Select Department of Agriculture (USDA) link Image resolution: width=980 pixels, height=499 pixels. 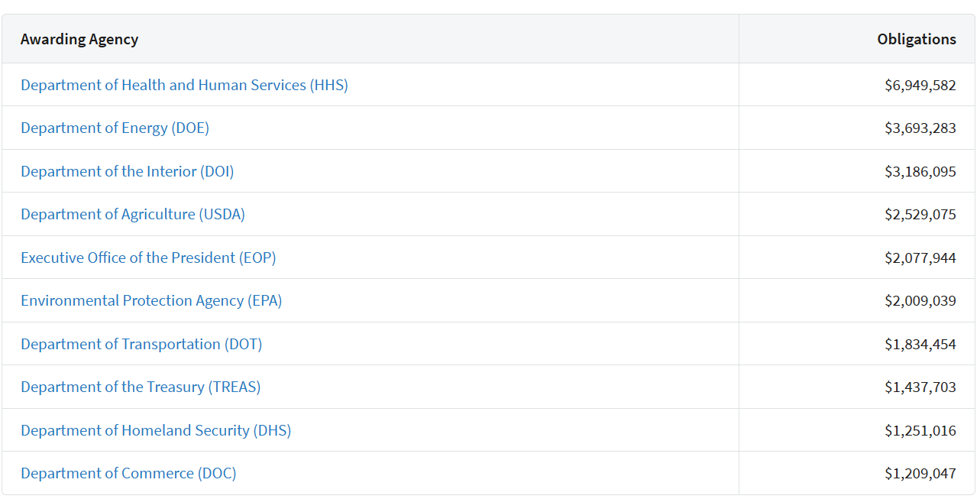pyautogui.click(x=133, y=214)
